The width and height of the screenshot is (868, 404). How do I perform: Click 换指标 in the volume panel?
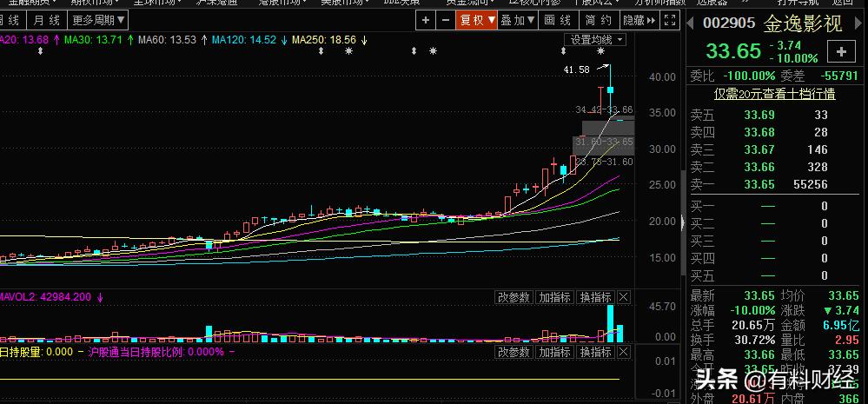(596, 297)
